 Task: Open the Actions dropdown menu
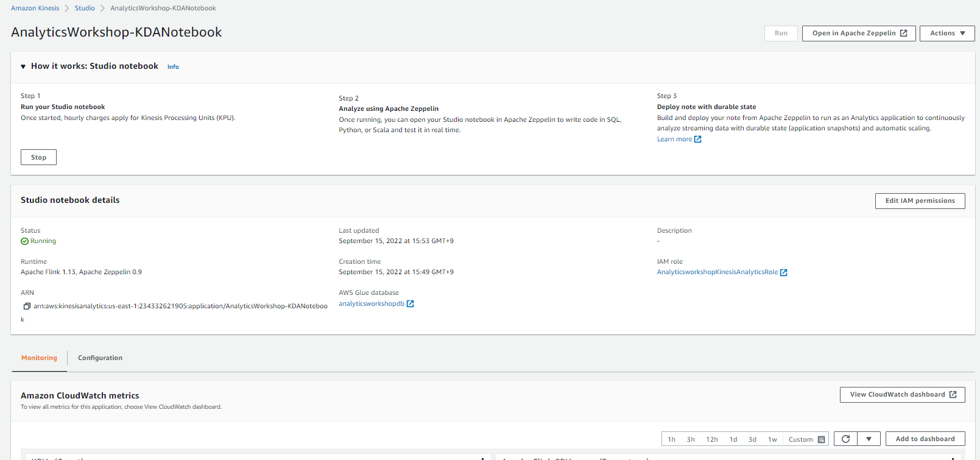click(x=947, y=34)
